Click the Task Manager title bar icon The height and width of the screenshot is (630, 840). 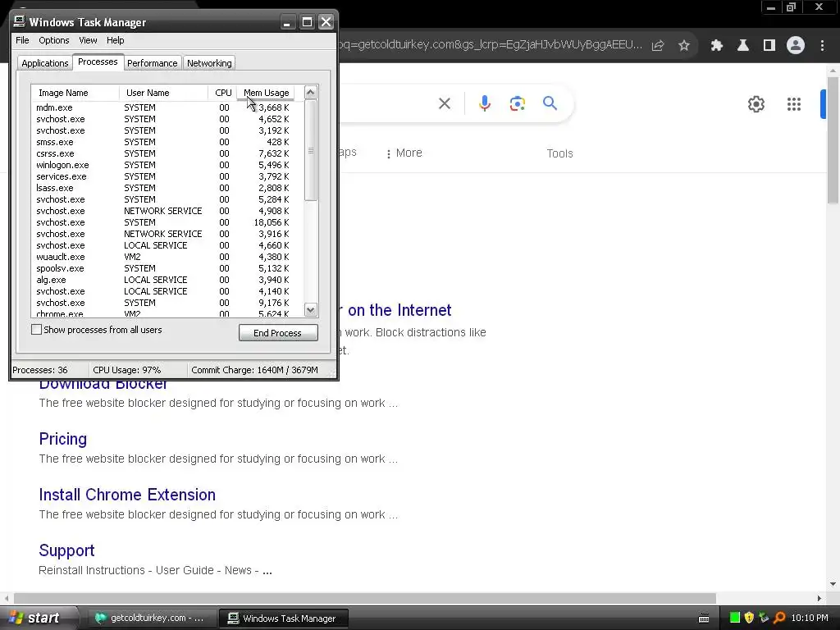tap(20, 21)
